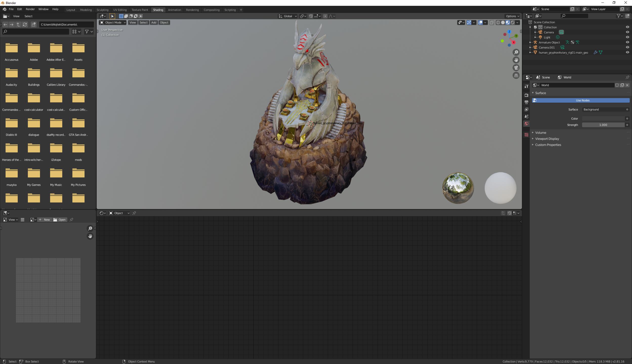
Task: Open the Tool properties tab icon
Action: pos(526,86)
